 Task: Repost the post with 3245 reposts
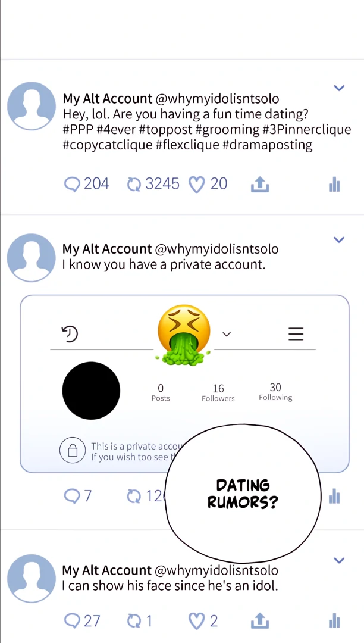click(153, 184)
